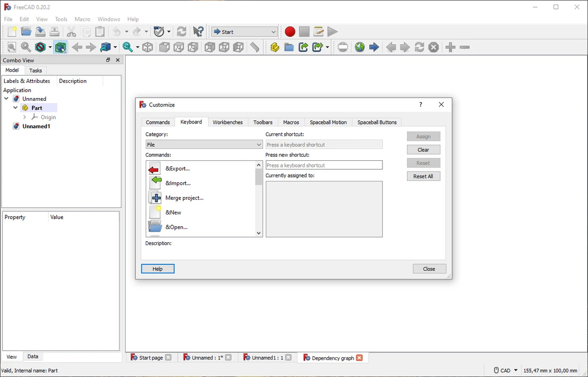Switch to the Data property tab
This screenshot has height=377, width=588.
(x=33, y=356)
